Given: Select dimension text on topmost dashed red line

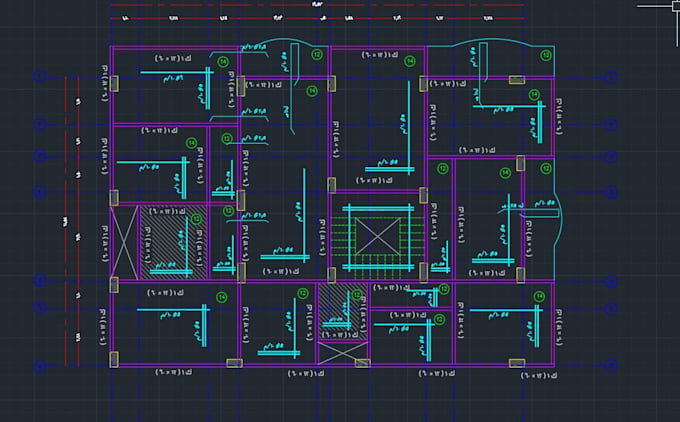Looking at the screenshot, I should pyautogui.click(x=317, y=4).
